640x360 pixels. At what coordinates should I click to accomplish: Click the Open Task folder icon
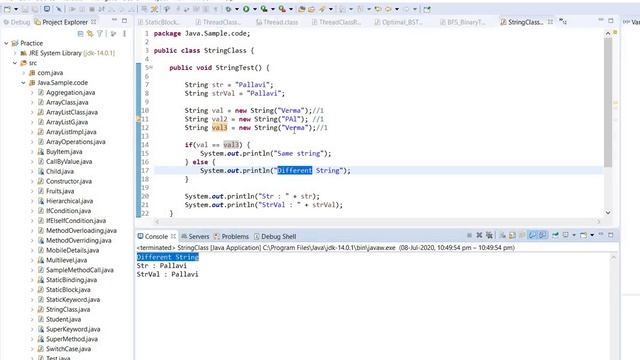(x=311, y=9)
